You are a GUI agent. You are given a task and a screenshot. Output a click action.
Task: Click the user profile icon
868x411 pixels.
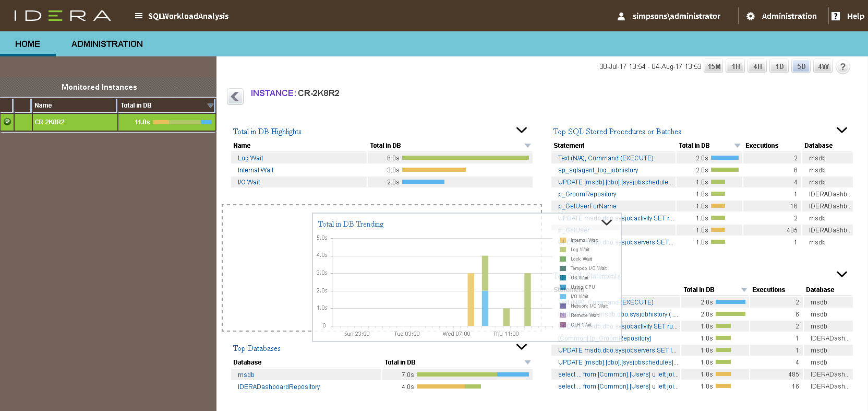(x=621, y=16)
